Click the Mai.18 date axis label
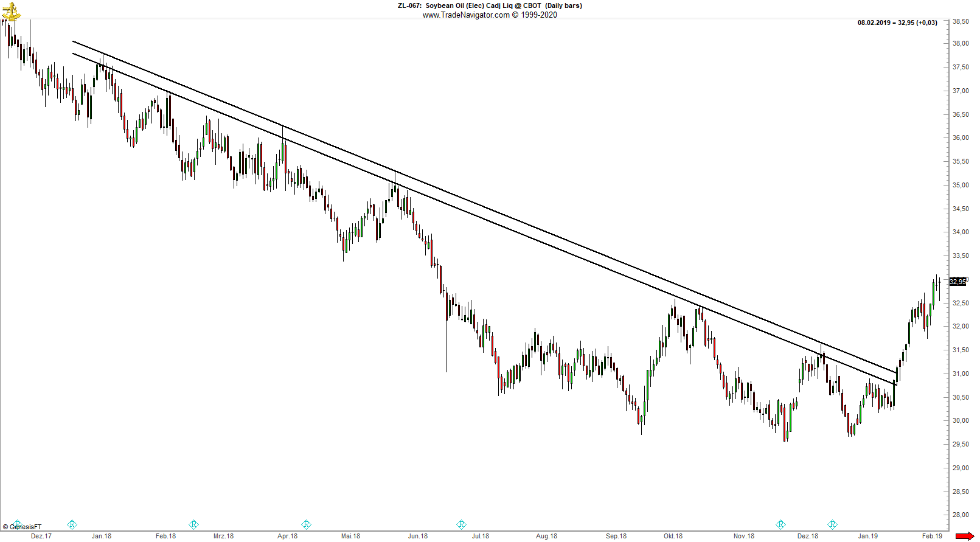The width and height of the screenshot is (980, 542). tap(350, 536)
